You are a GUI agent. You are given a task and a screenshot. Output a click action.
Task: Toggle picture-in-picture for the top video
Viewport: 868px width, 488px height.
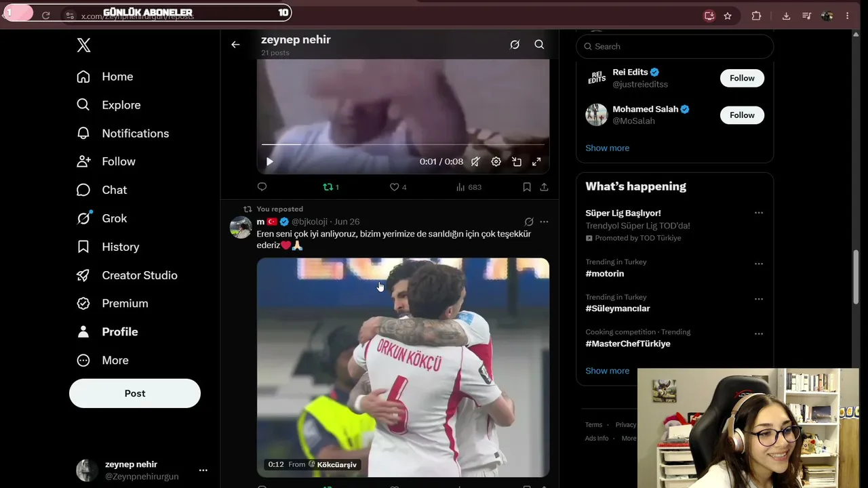tap(517, 162)
